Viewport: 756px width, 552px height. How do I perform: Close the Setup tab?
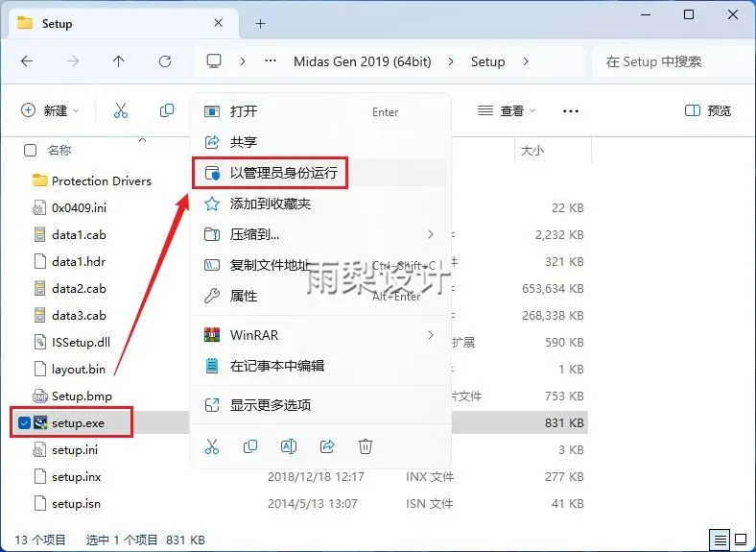(219, 23)
